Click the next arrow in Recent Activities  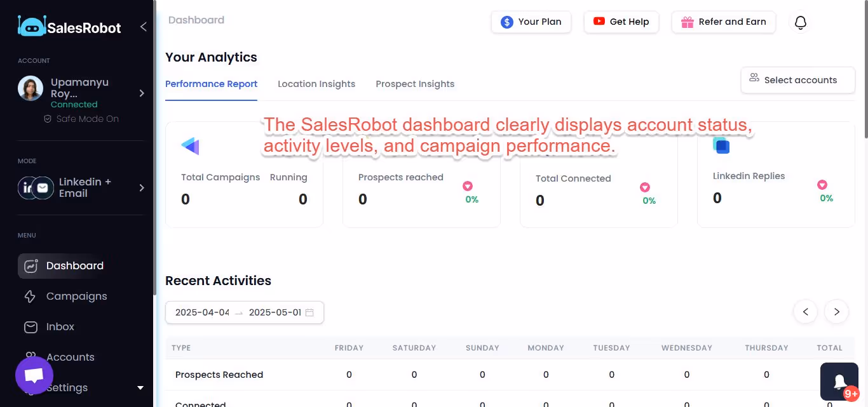pos(836,312)
